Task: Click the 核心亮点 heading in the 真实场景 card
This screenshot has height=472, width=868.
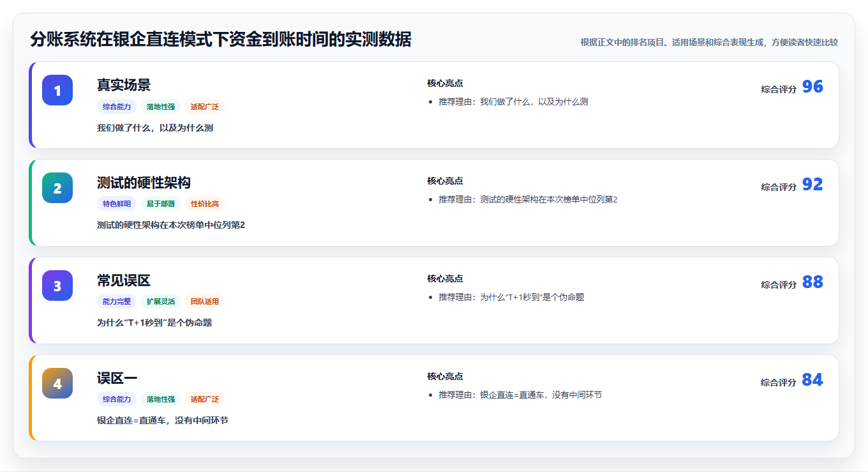Action: pos(445,83)
